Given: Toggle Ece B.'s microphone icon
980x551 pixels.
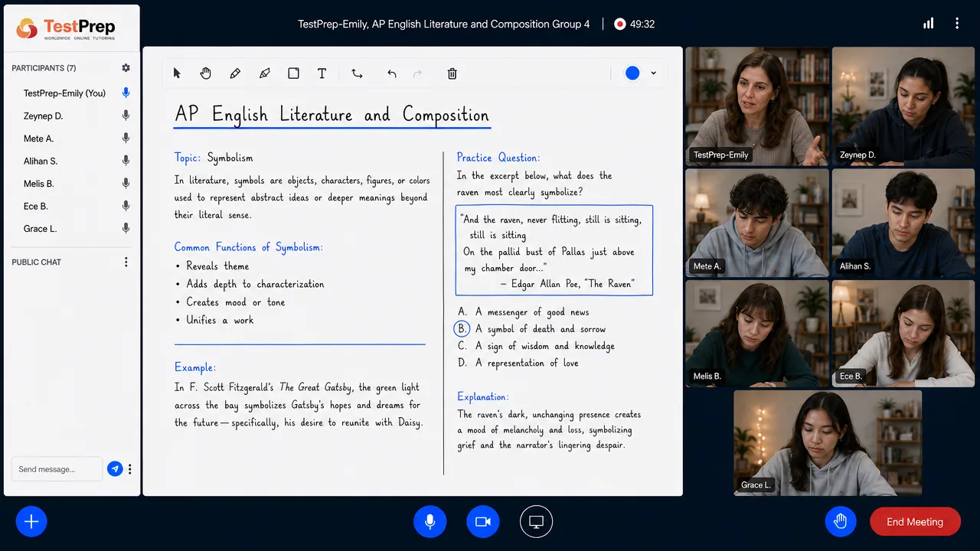Looking at the screenshot, I should click(126, 206).
